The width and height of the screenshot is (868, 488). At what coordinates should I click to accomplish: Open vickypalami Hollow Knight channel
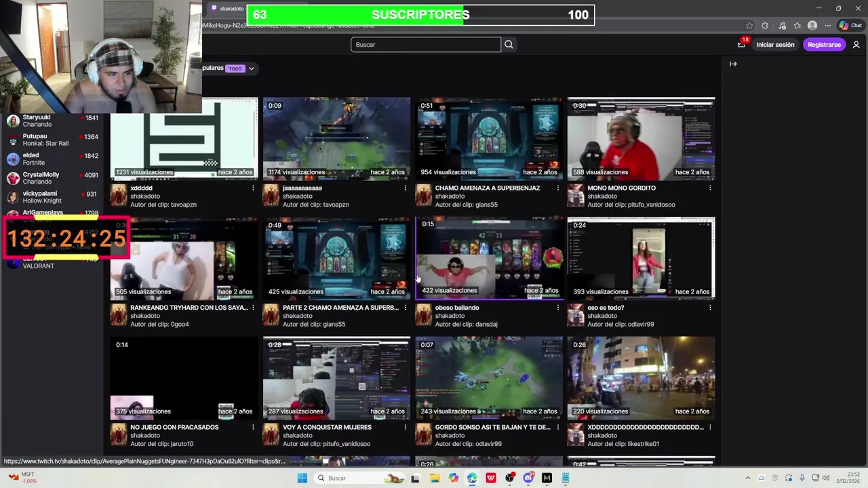[x=53, y=197]
